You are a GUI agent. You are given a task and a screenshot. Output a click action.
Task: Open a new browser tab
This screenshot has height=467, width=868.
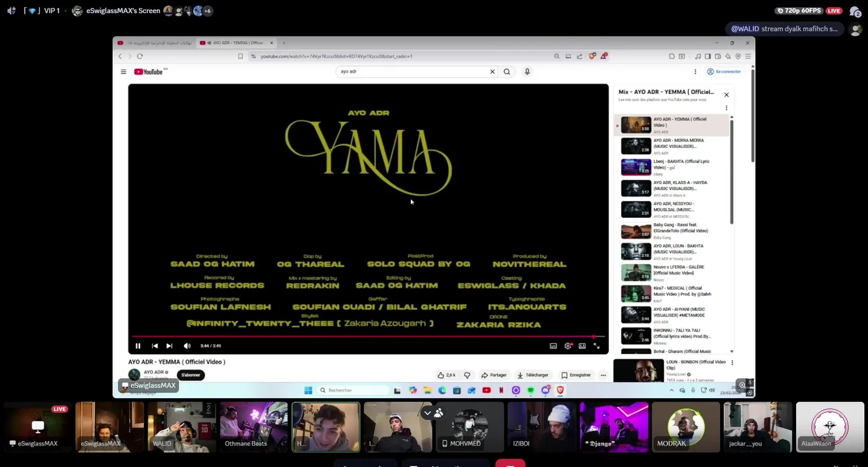[283, 43]
